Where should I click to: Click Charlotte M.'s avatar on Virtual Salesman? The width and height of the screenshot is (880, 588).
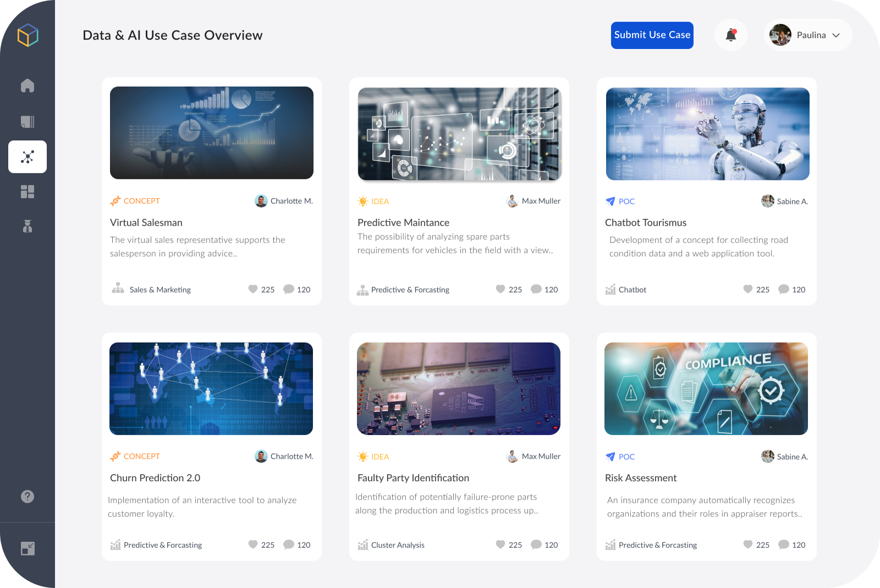click(x=261, y=201)
